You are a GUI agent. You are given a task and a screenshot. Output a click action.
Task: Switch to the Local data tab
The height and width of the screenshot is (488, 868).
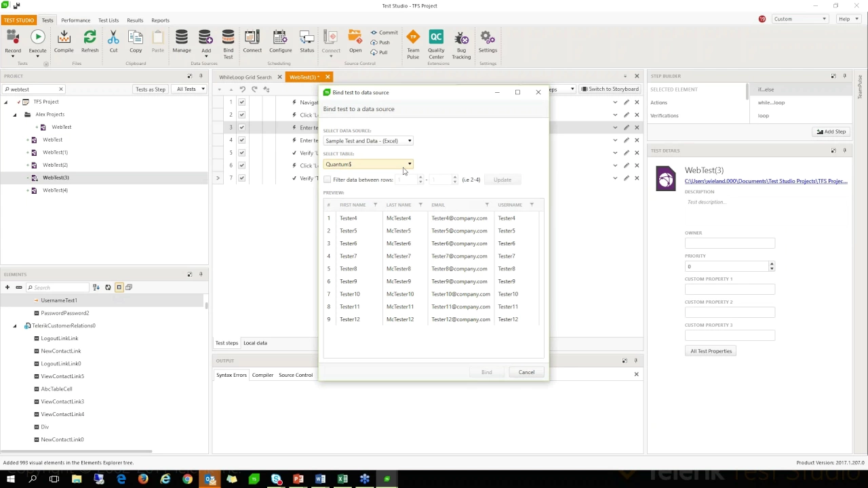pyautogui.click(x=255, y=343)
